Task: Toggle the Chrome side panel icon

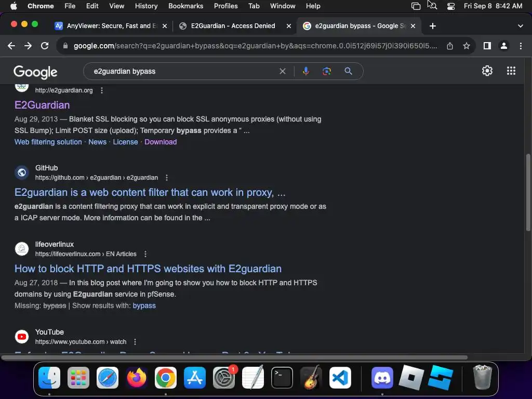Action: coord(487,46)
